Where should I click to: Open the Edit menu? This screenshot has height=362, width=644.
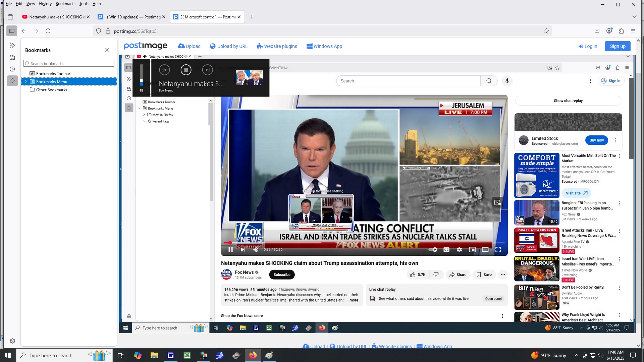[x=19, y=4]
